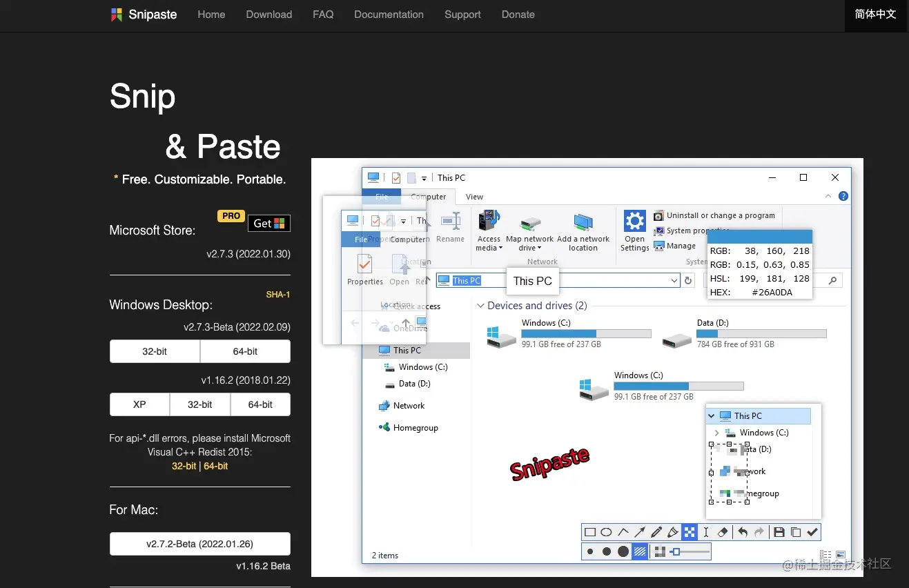This screenshot has height=588, width=909.
Task: Click the Save floppy disk icon
Action: click(779, 532)
